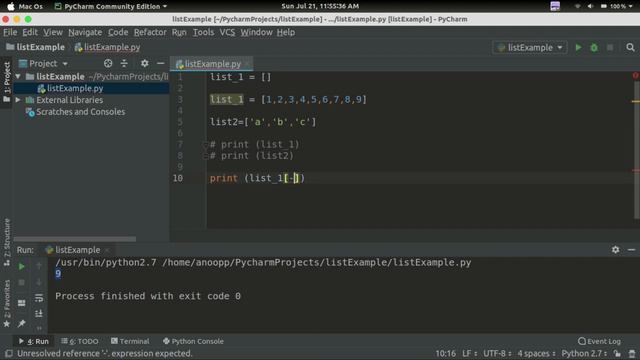Click the date and time in the menu bar

(320, 6)
